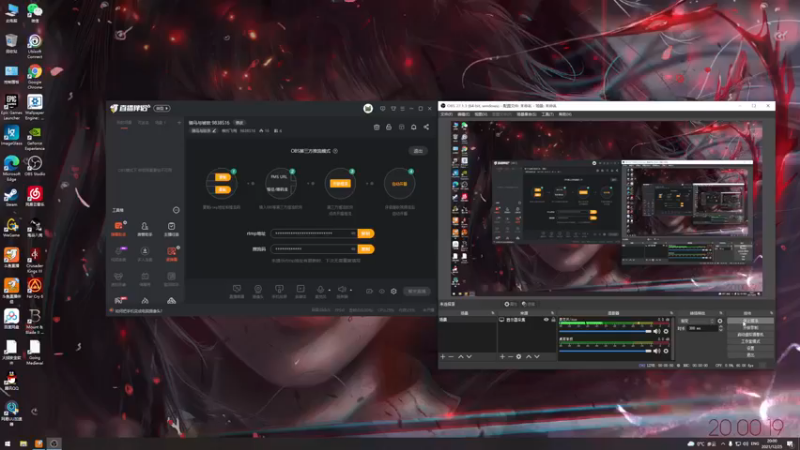Toggle visibility of stream code field
This screenshot has height=450, width=800.
353,249
